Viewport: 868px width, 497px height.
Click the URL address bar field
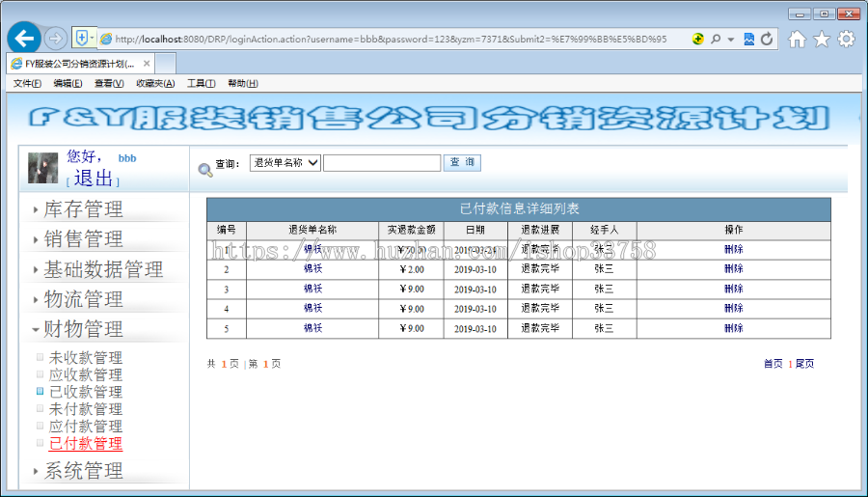391,39
